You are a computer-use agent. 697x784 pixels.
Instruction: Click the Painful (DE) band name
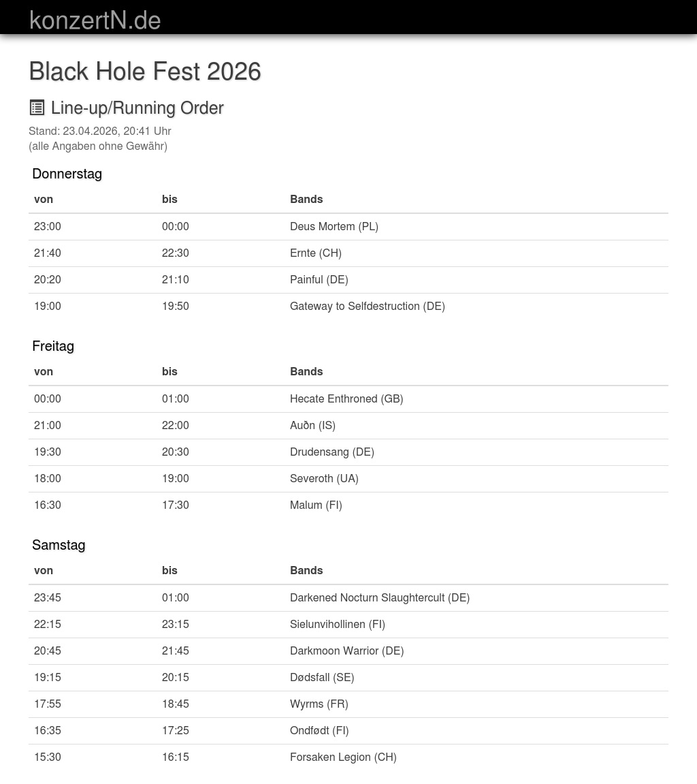[319, 279]
